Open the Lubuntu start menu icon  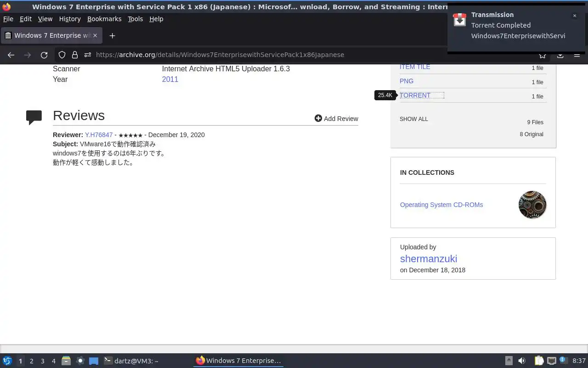tap(7, 361)
